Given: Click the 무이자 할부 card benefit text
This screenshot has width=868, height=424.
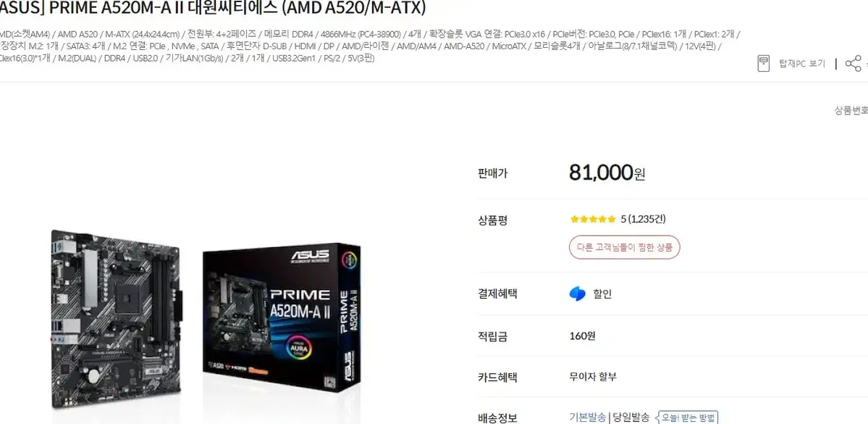Looking at the screenshot, I should pos(593,378).
